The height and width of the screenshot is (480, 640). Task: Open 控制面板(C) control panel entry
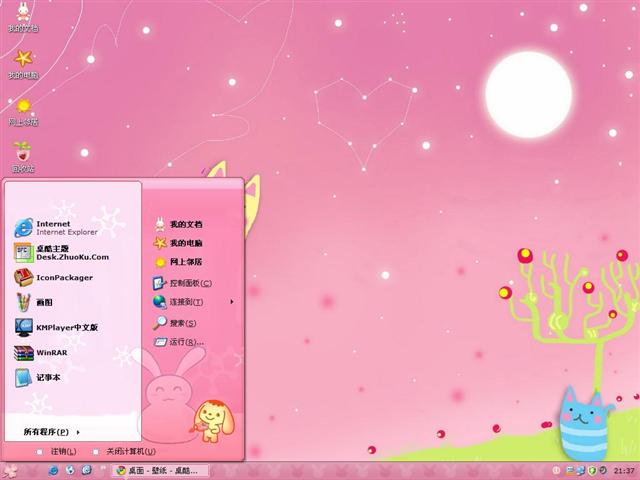tap(182, 283)
